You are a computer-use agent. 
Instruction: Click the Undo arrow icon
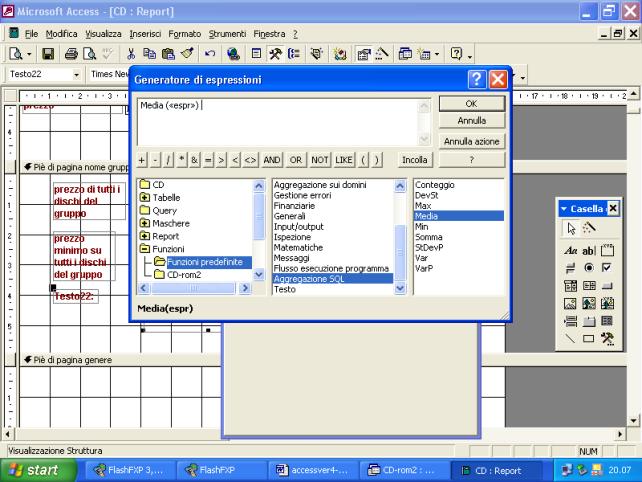pyautogui.click(x=210, y=54)
